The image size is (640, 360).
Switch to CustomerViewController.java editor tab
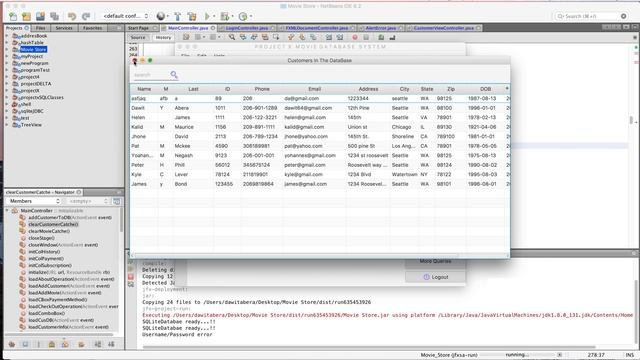click(444, 28)
